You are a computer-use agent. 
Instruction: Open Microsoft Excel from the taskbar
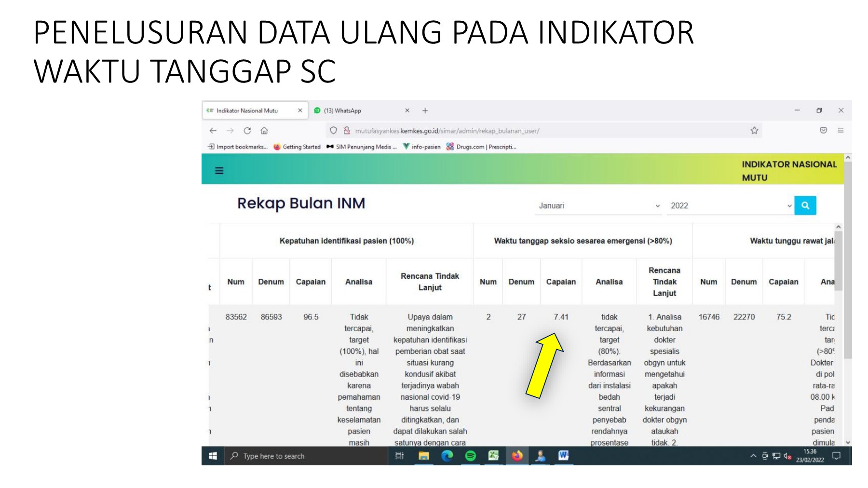pos(493,456)
